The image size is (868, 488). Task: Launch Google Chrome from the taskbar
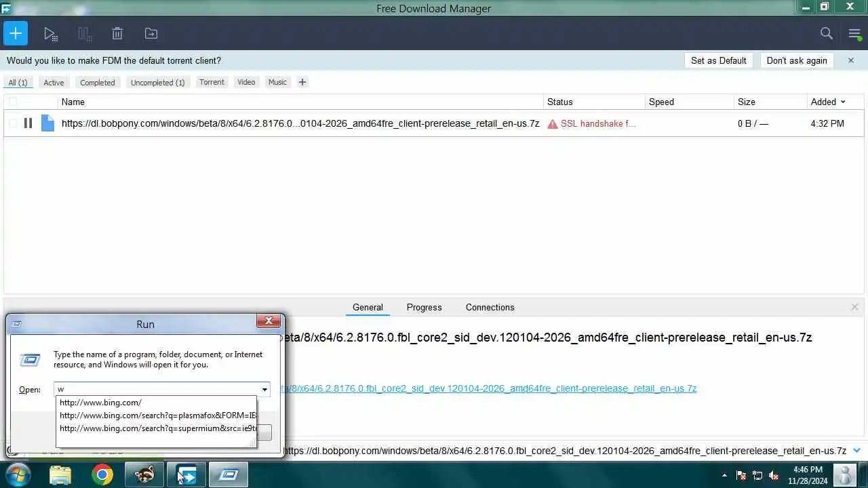pos(102,474)
